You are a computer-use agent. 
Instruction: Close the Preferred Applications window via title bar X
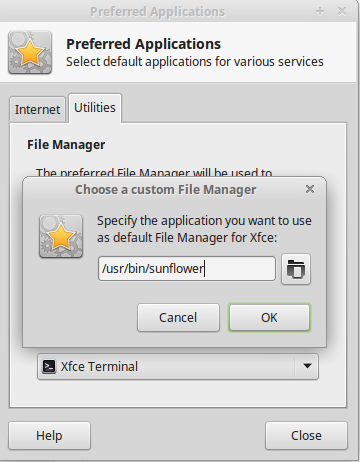click(x=342, y=11)
